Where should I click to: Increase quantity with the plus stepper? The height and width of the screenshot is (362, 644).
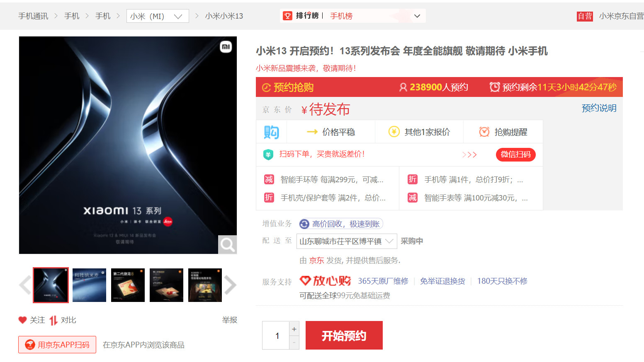[x=294, y=328]
